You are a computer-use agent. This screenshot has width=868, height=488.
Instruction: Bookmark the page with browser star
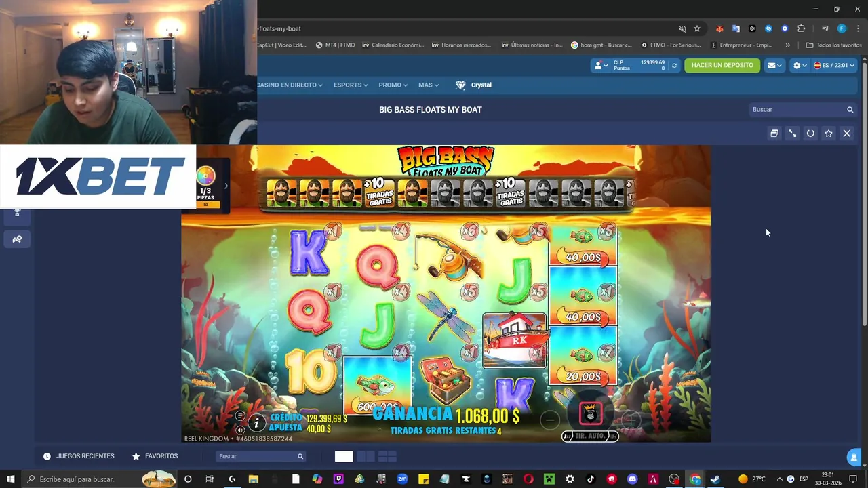697,28
